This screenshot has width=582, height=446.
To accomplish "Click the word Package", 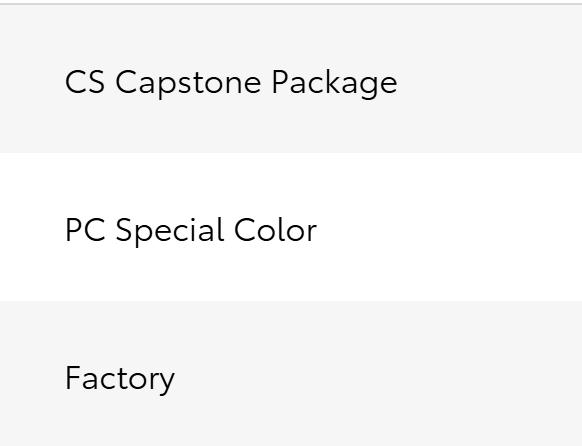I will pos(334,84).
